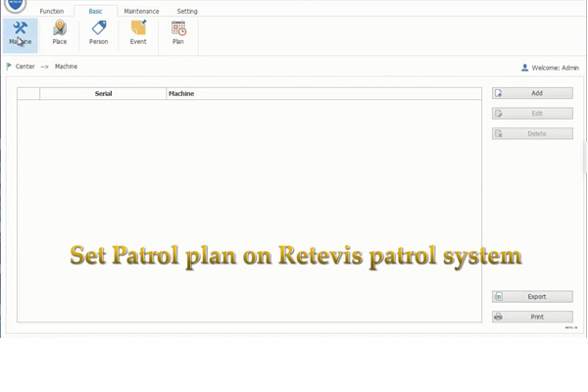Click Center in the breadcrumb
Viewport: 588px width, 392px height.
pyautogui.click(x=25, y=67)
